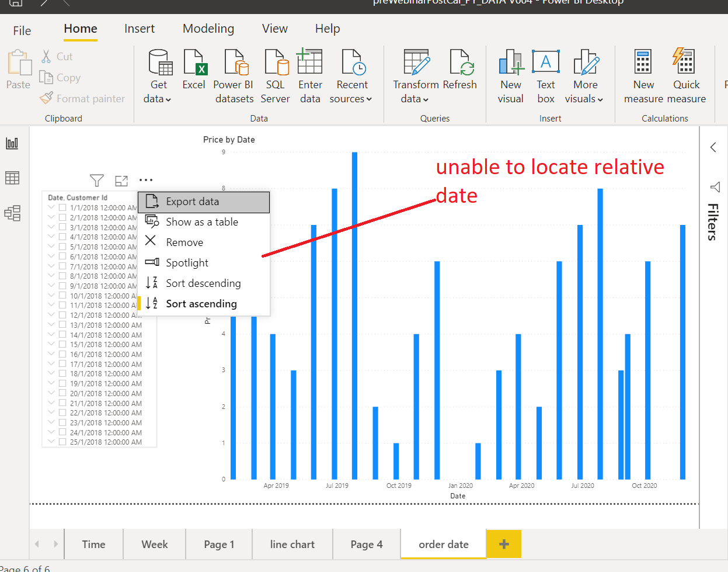Insert a New visual
Viewport: 728px width, 572px height.
tap(511, 77)
